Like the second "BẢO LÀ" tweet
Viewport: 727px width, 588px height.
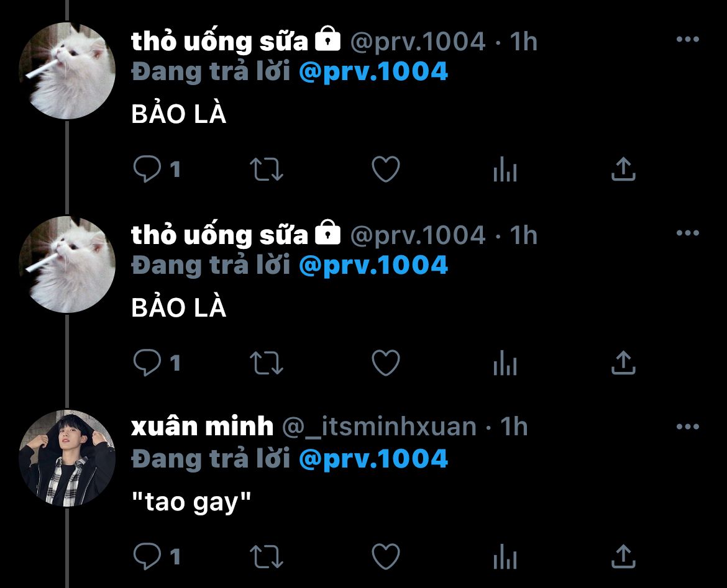tap(386, 363)
